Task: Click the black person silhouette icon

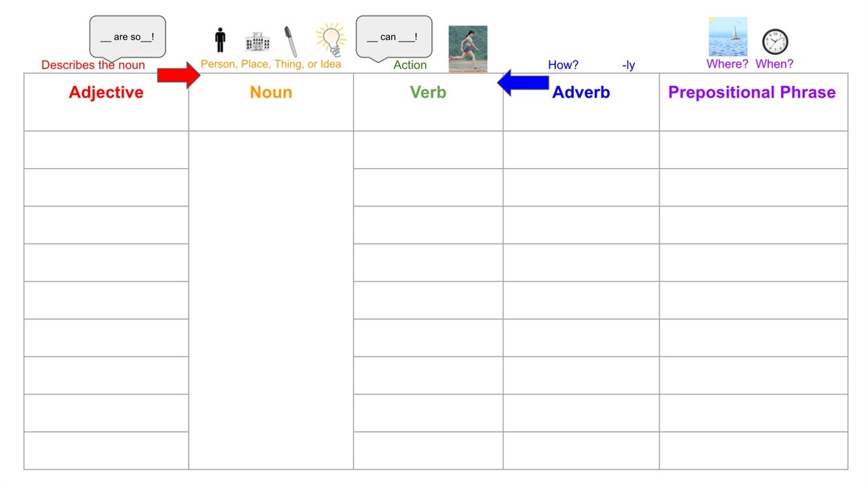Action: [x=220, y=40]
